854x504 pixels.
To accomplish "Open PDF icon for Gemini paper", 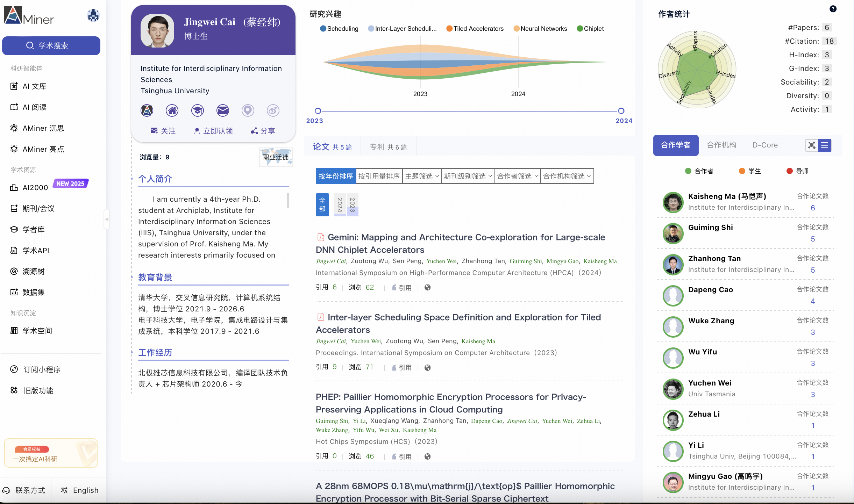I will coord(320,237).
